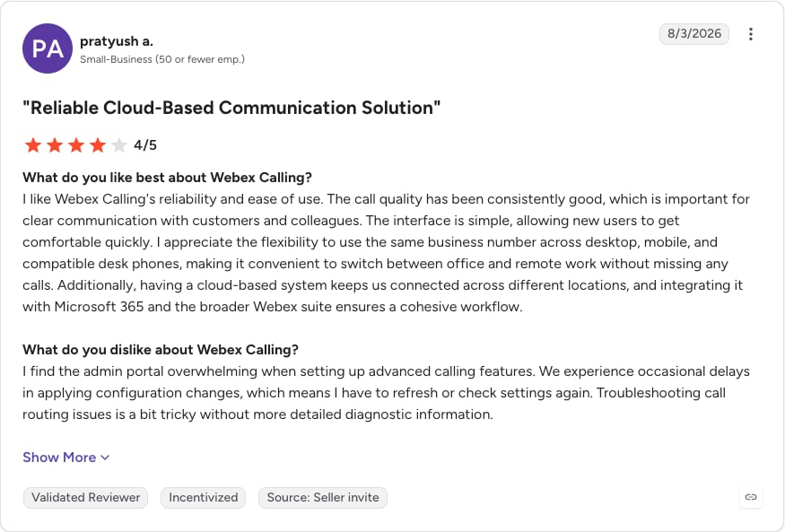
Task: Click the chevron beside Show More
Action: (x=105, y=458)
